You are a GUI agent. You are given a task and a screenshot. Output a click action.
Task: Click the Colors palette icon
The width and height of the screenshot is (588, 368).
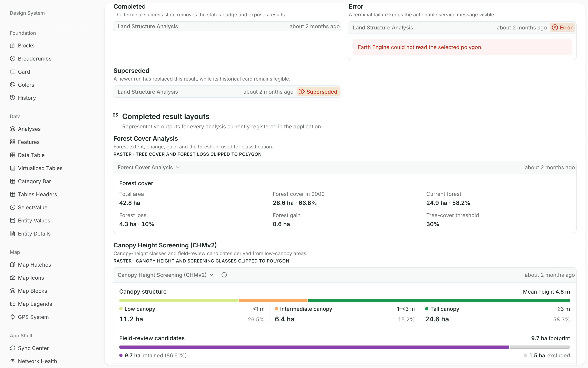[x=13, y=85]
